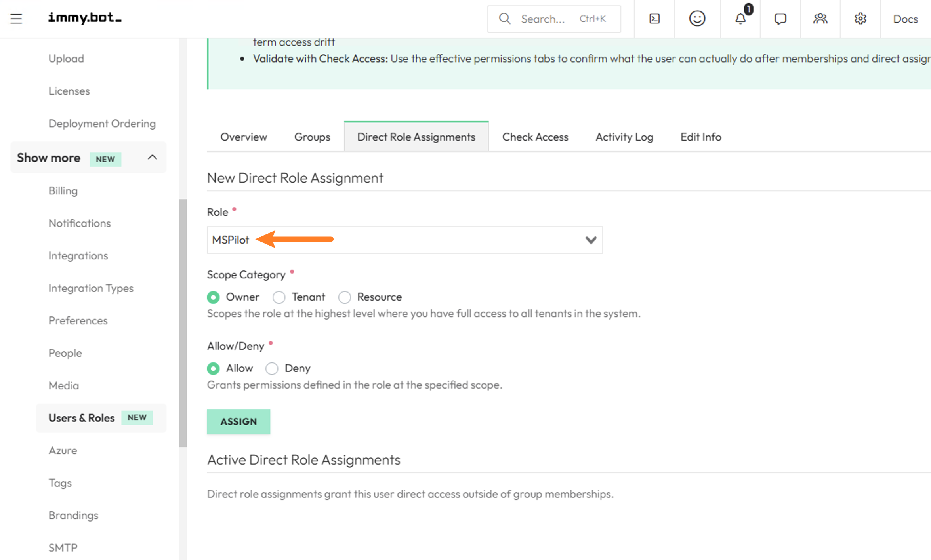Image resolution: width=931 pixels, height=560 pixels.
Task: Click the sidebar vertical scrollbar
Action: pos(183,323)
